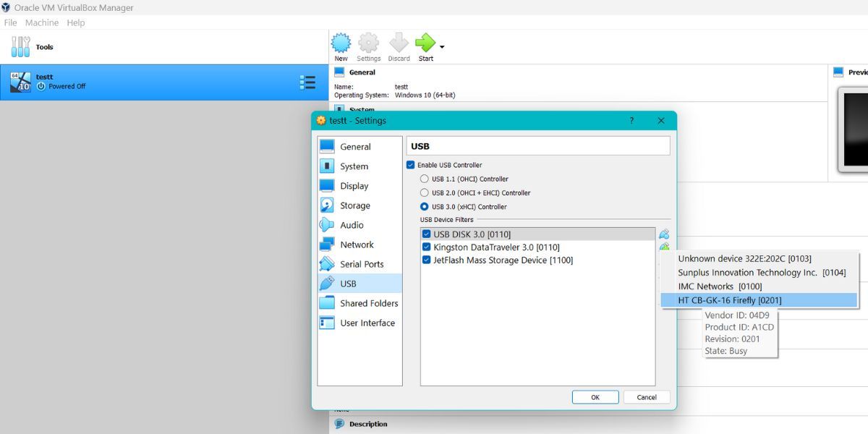Viewport: 868px width, 434px height.
Task: Click OK in Settings dialog
Action: (x=595, y=397)
